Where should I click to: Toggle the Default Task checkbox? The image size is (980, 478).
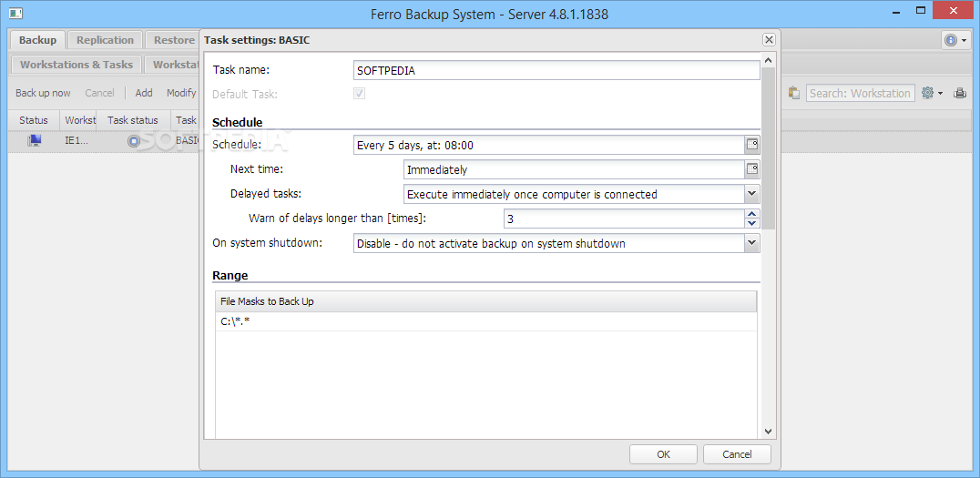(x=360, y=94)
